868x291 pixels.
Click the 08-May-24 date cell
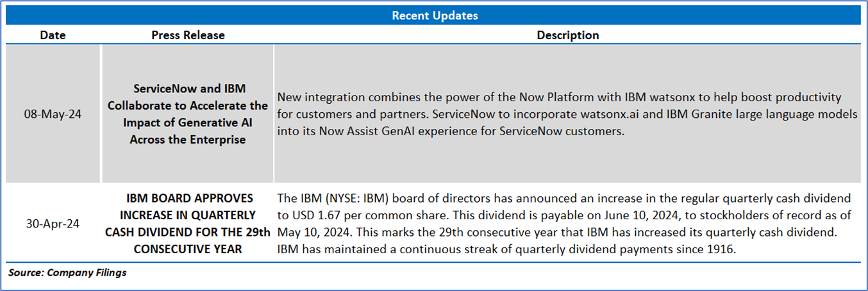click(53, 114)
